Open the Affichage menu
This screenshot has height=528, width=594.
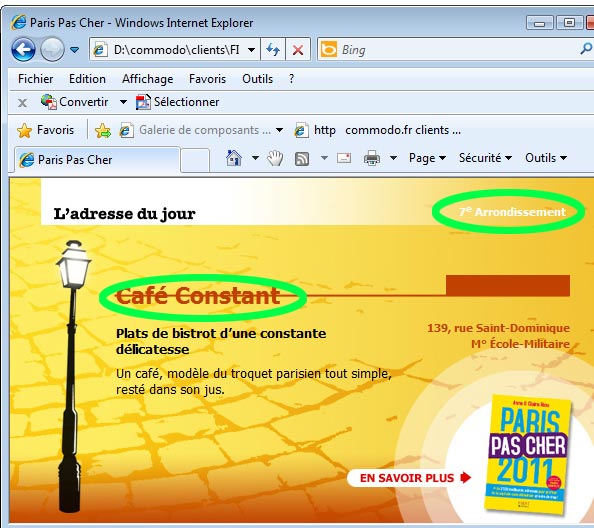148,79
